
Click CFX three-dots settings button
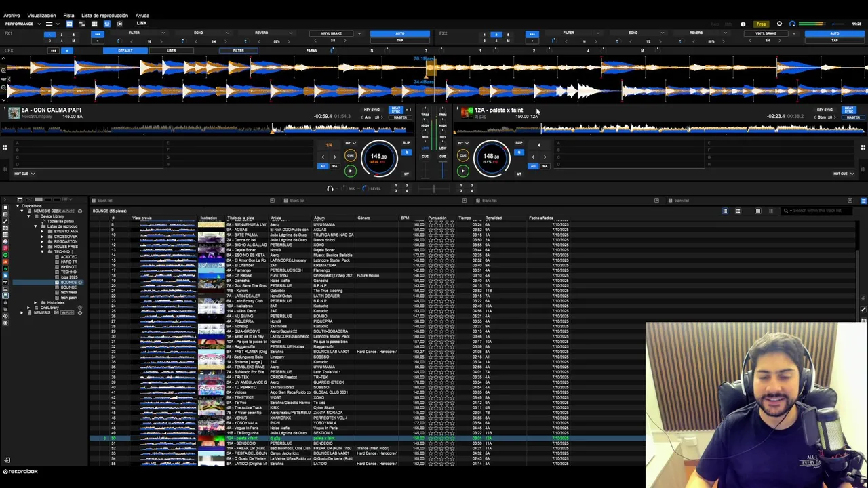coord(53,50)
